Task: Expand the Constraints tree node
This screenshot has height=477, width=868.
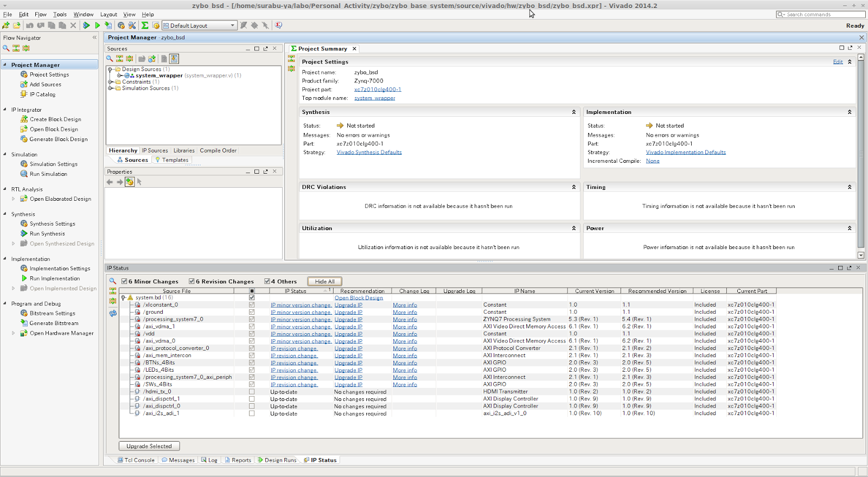Action: [110, 82]
